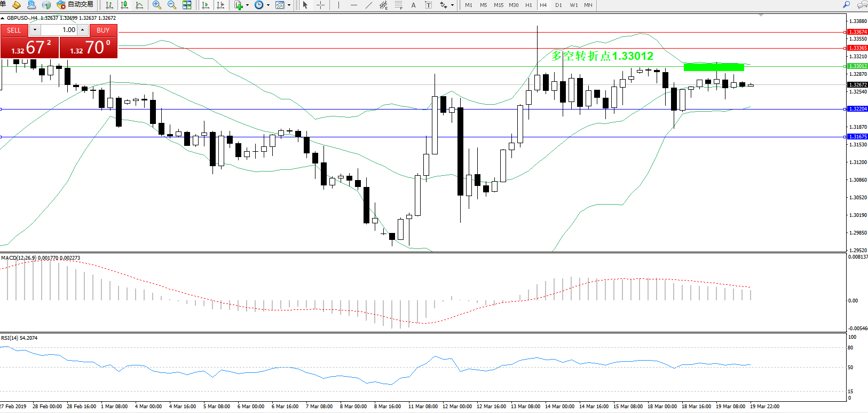Select the horizontal line tool

(x=353, y=5)
